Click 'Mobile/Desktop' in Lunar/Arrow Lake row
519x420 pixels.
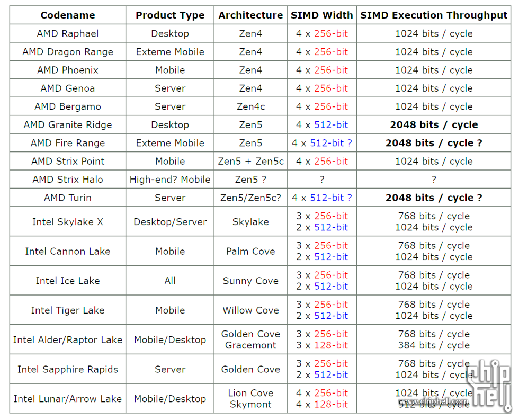point(170,398)
